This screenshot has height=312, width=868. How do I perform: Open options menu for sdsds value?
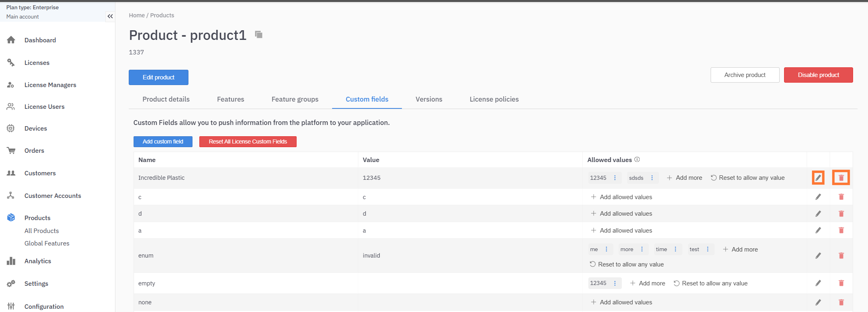pyautogui.click(x=652, y=178)
